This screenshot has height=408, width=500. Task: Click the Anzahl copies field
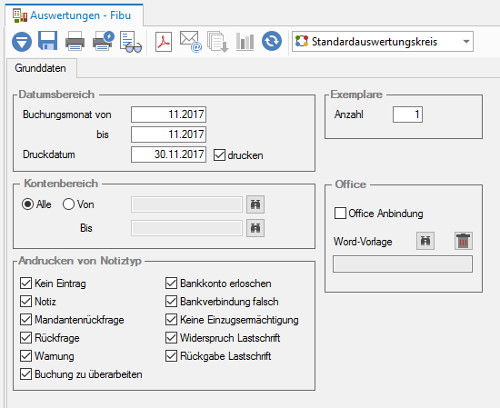(408, 115)
